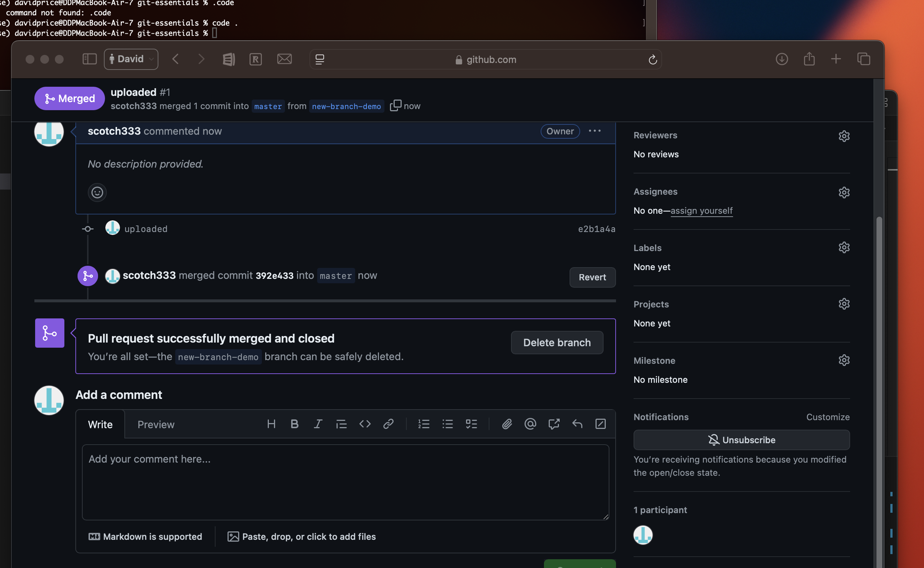Copy the head branch name icon
The image size is (924, 568).
tap(395, 105)
